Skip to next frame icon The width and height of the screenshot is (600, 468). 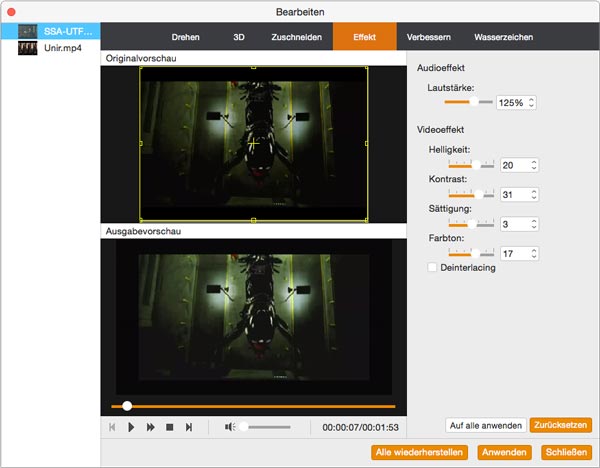click(189, 427)
